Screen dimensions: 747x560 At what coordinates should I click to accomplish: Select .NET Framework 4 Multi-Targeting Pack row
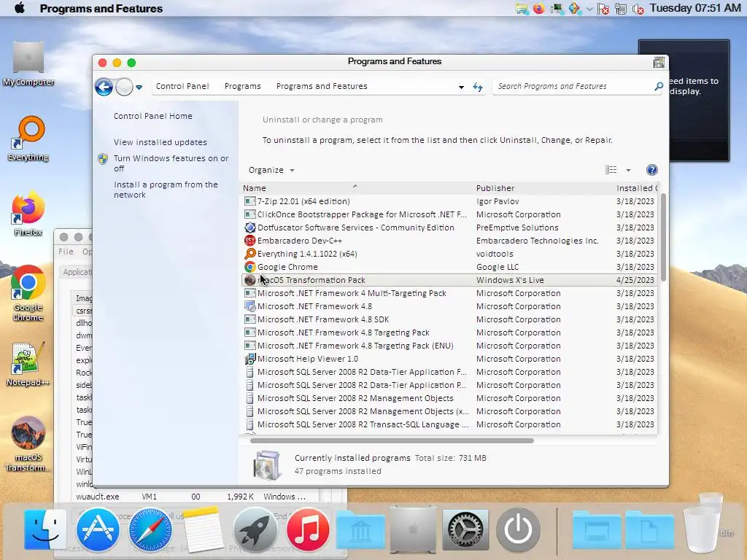tap(449, 293)
